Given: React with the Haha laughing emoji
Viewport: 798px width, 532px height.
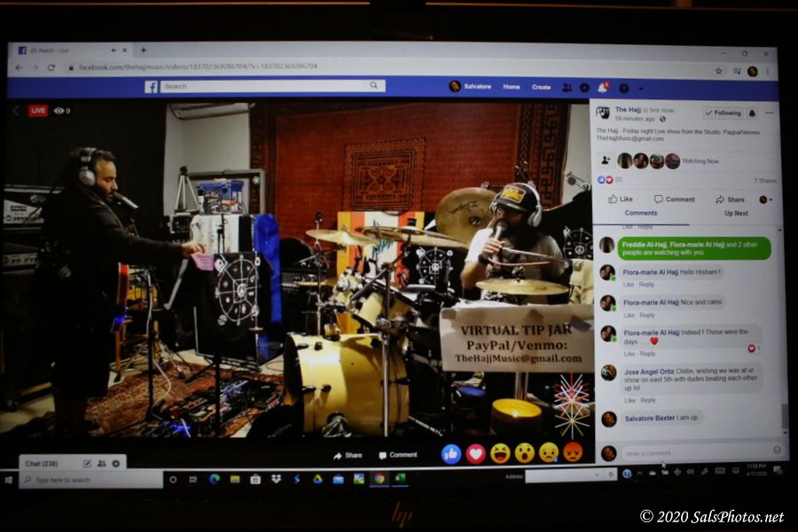Looking at the screenshot, I should (500, 453).
